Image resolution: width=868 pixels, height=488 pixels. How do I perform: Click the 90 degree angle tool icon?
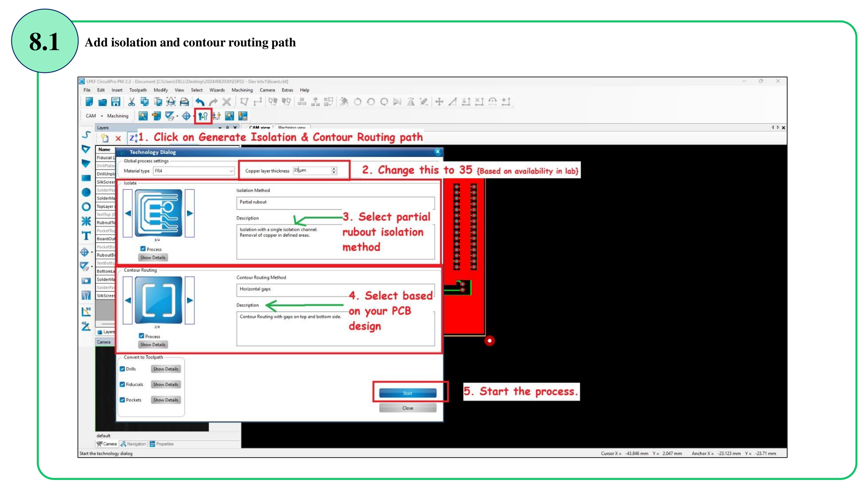86,311
